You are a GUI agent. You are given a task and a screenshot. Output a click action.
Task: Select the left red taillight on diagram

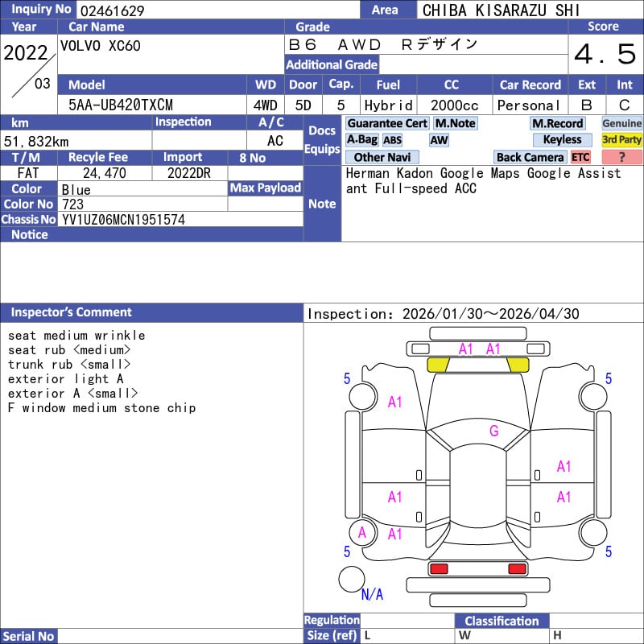tap(438, 569)
